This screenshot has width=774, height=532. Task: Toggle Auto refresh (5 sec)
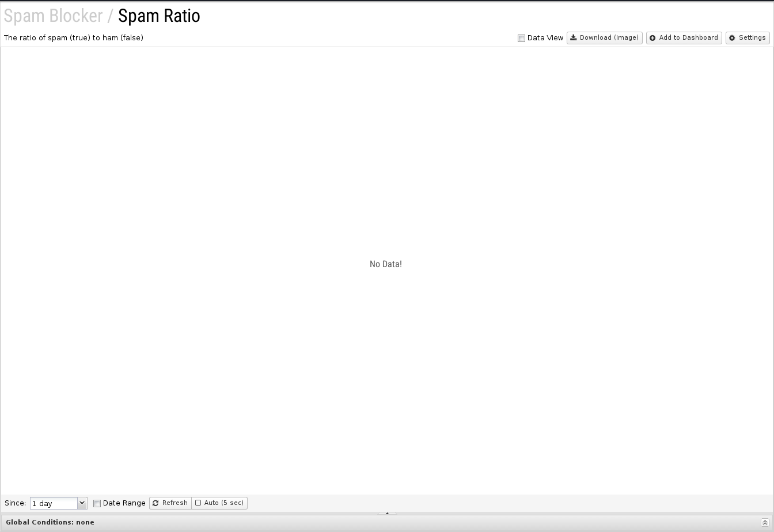point(219,503)
